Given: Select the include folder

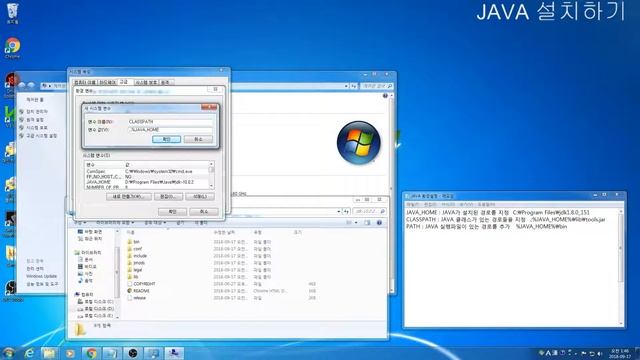Looking at the screenshot, I should 137,256.
